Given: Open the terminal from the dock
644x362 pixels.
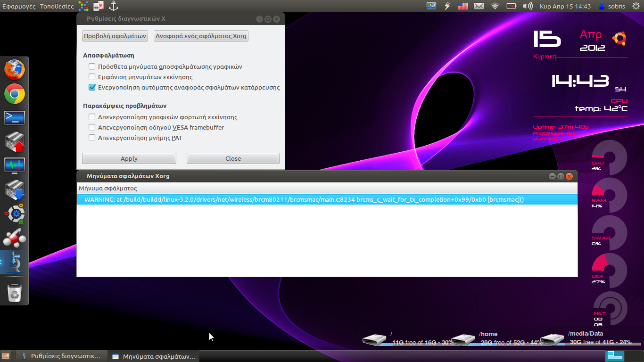Looking at the screenshot, I should [15, 118].
